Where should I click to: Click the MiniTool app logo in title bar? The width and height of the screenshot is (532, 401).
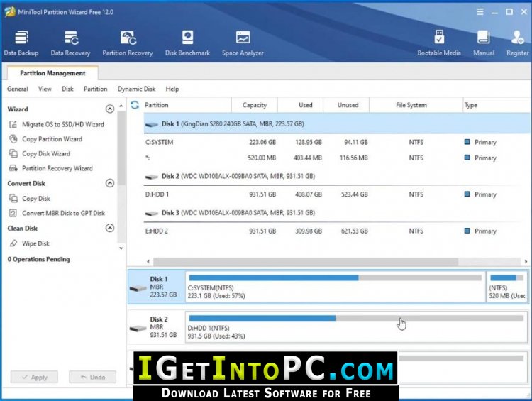click(10, 11)
